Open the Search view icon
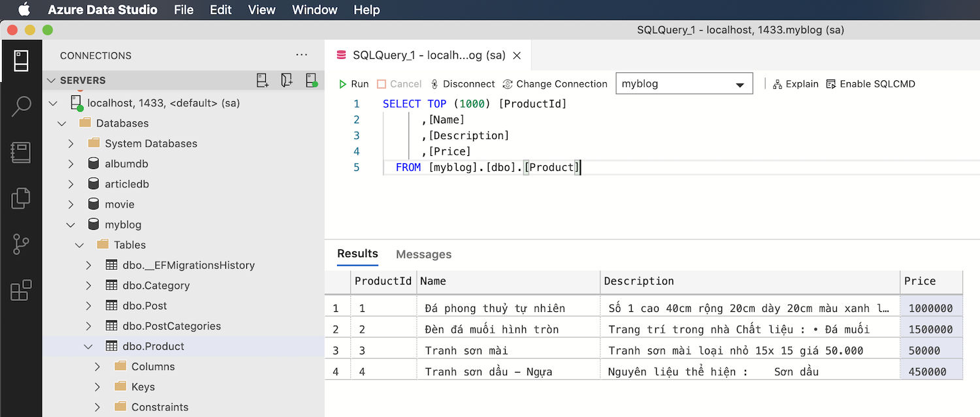Screen dimensions: 980x417 [21, 106]
